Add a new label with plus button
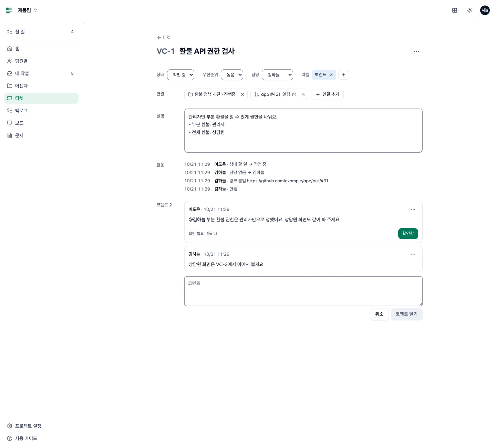496x448 pixels. point(344,75)
